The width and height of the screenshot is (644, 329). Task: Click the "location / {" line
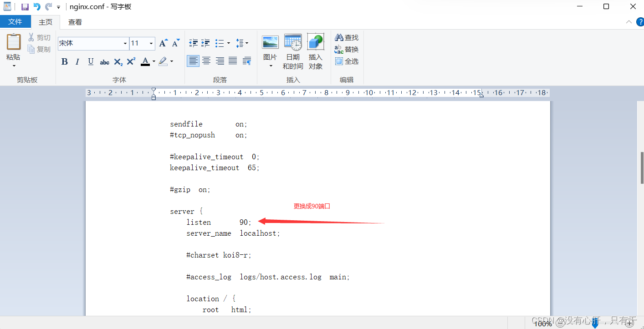point(211,299)
